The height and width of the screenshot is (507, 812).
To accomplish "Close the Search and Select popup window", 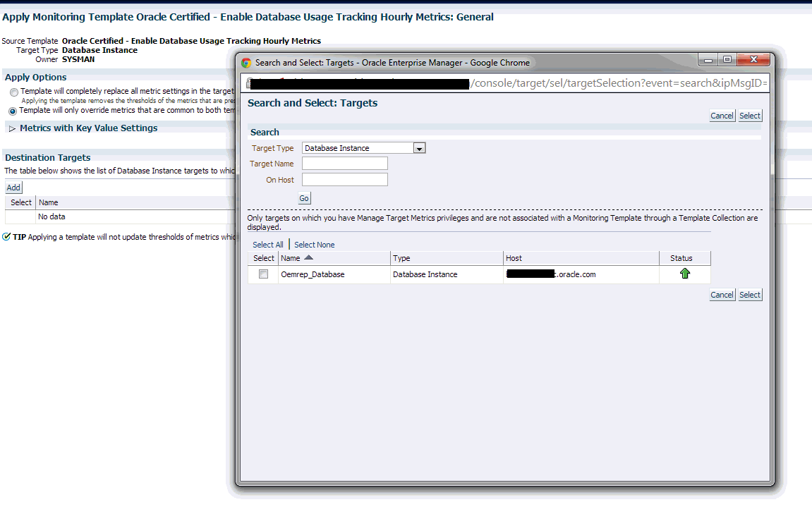I will tap(753, 59).
